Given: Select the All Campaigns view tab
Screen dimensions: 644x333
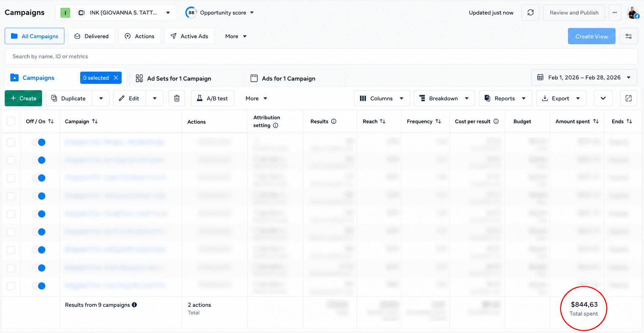Looking at the screenshot, I should click(x=34, y=36).
